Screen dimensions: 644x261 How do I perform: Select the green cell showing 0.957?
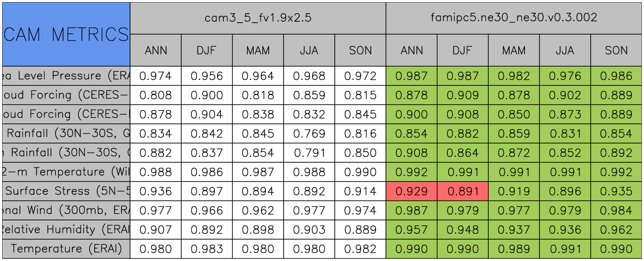412,230
